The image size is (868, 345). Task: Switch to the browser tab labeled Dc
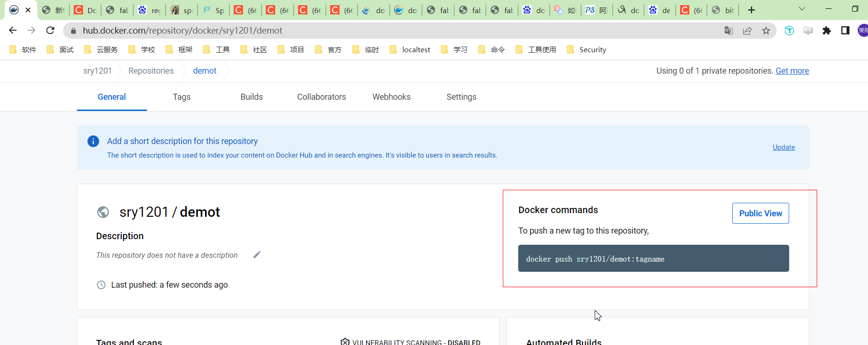(x=85, y=10)
